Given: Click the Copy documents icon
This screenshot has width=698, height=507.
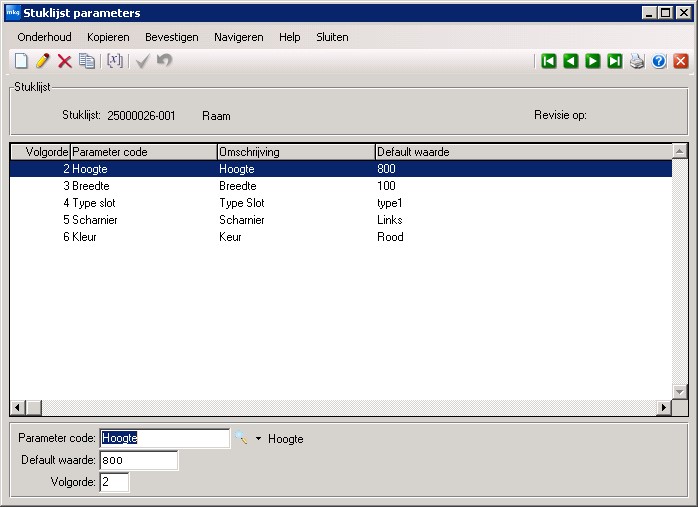Looking at the screenshot, I should pos(87,61).
